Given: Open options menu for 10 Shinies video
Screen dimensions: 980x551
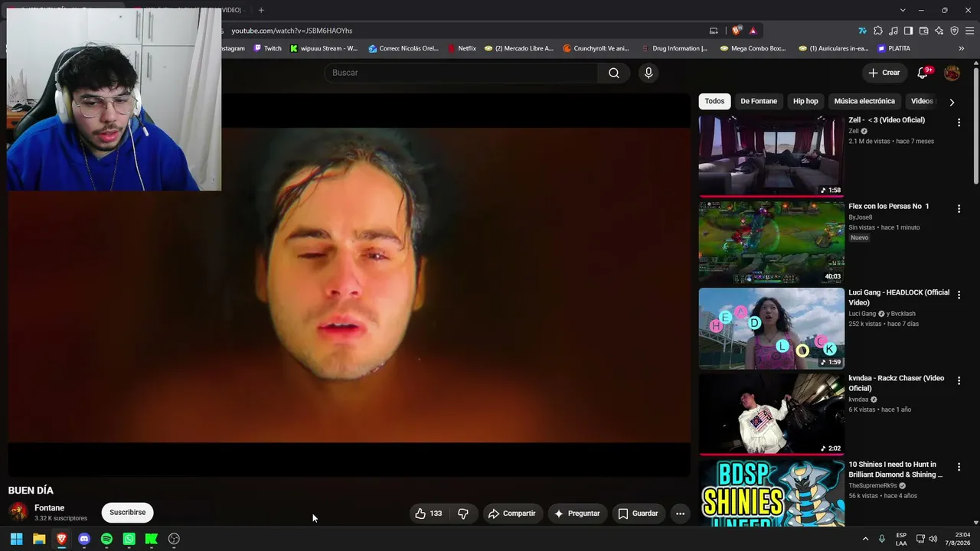Looking at the screenshot, I should coord(959,467).
